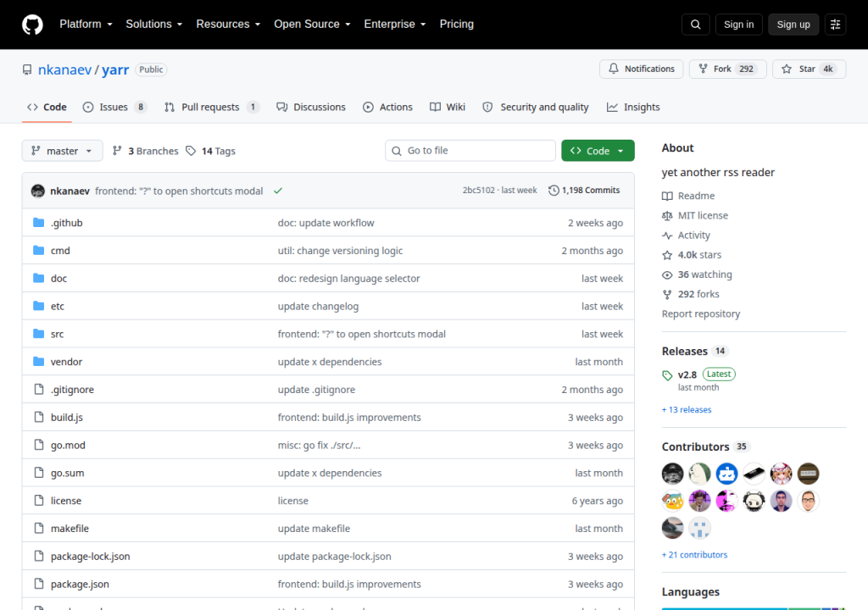This screenshot has height=610, width=868.
Task: Switch to the Wiki tab
Action: (x=448, y=107)
